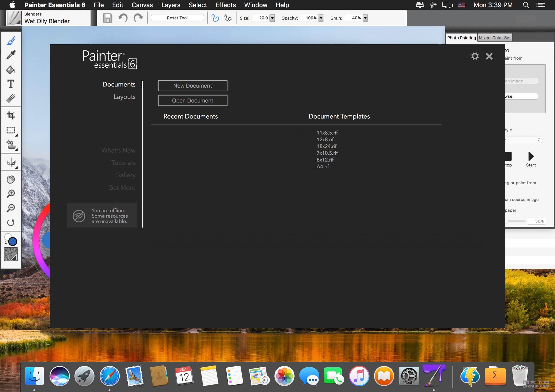555x392 pixels.
Task: Choose the 8x12.rif template
Action: point(325,160)
